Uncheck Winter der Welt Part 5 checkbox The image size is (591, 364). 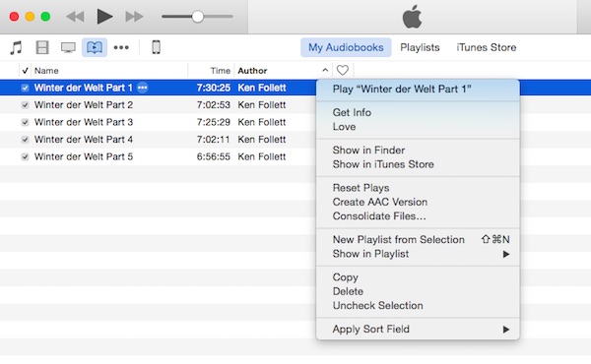pyautogui.click(x=25, y=157)
